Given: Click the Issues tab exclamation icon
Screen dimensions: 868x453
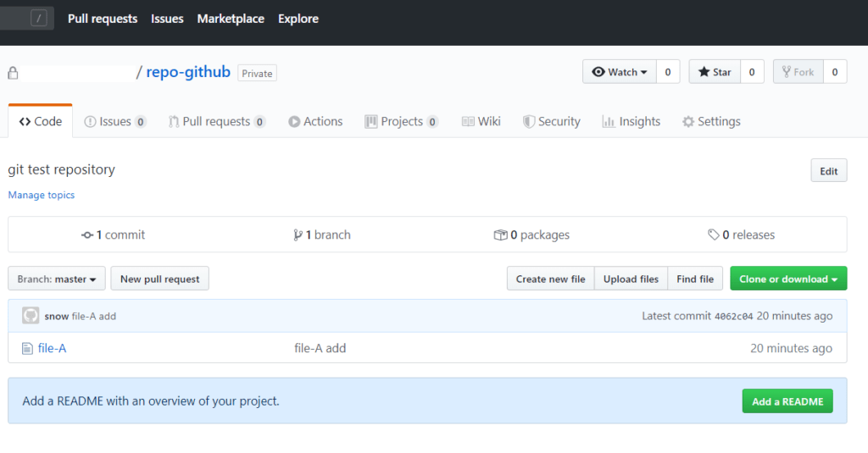Looking at the screenshot, I should (x=90, y=122).
